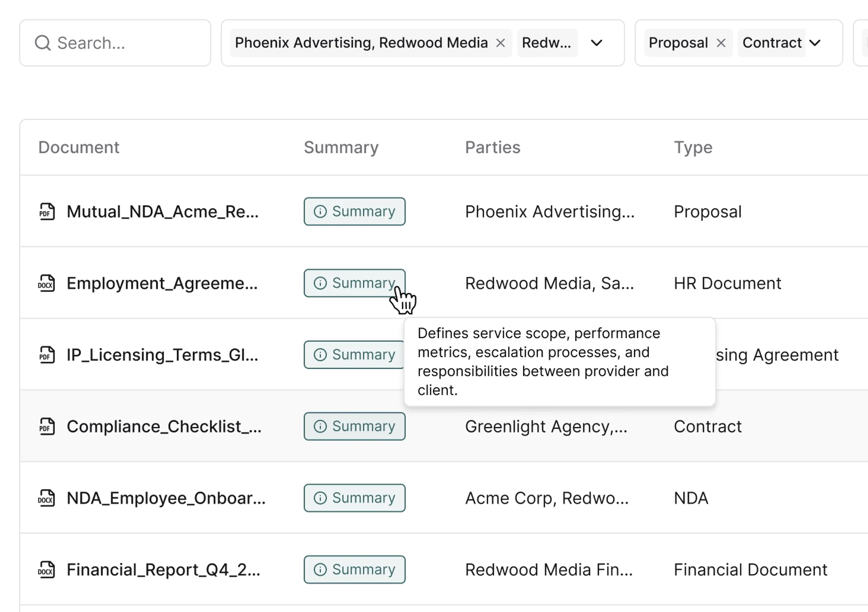This screenshot has height=612, width=868.
Task: Open the document type filter dropdown chevron
Action: point(815,43)
